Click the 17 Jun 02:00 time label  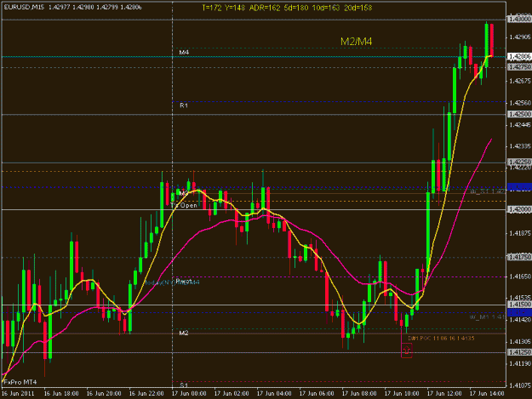pos(232,394)
